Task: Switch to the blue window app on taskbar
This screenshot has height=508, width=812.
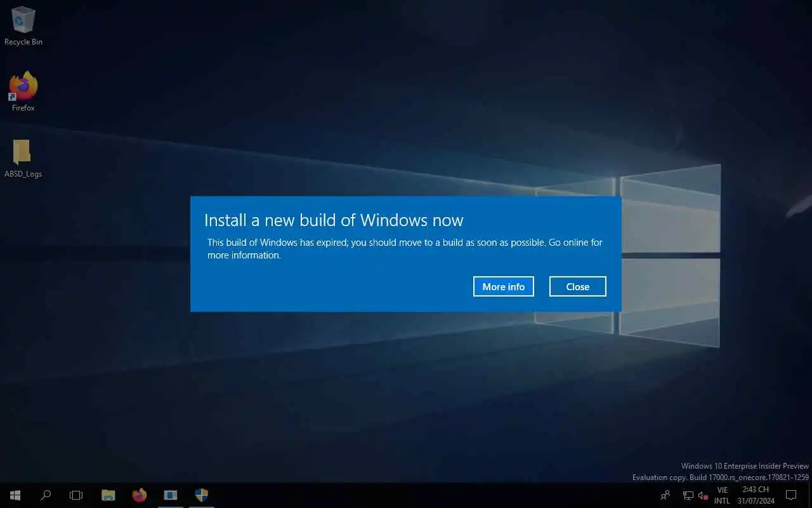Action: pos(171,495)
